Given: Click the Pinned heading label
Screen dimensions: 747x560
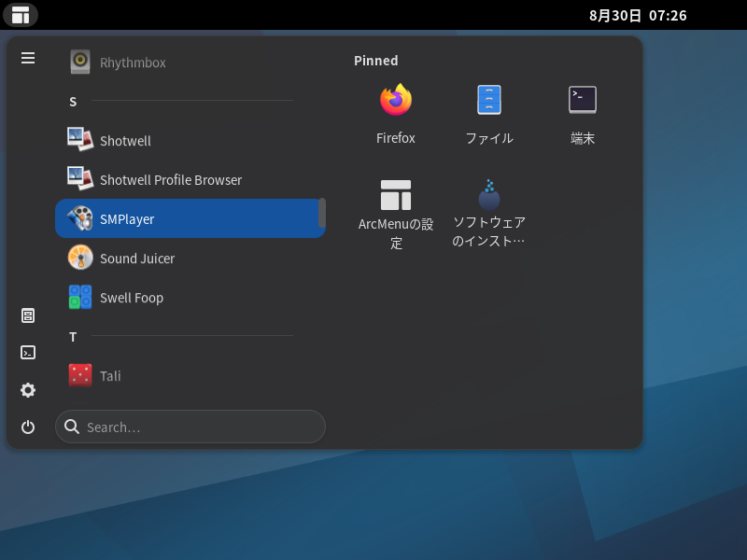Looking at the screenshot, I should click(376, 61).
